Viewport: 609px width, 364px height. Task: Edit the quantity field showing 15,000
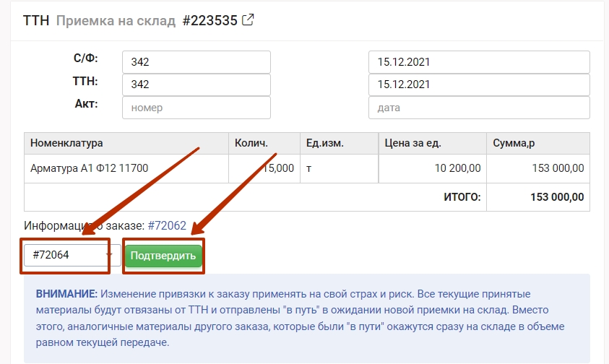[264, 168]
